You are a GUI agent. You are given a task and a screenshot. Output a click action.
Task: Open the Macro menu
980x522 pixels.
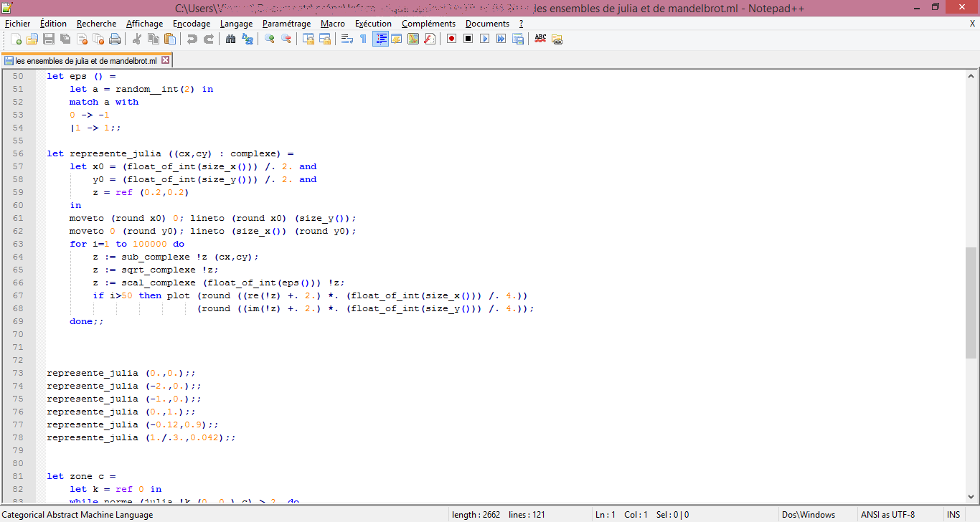[x=333, y=24]
